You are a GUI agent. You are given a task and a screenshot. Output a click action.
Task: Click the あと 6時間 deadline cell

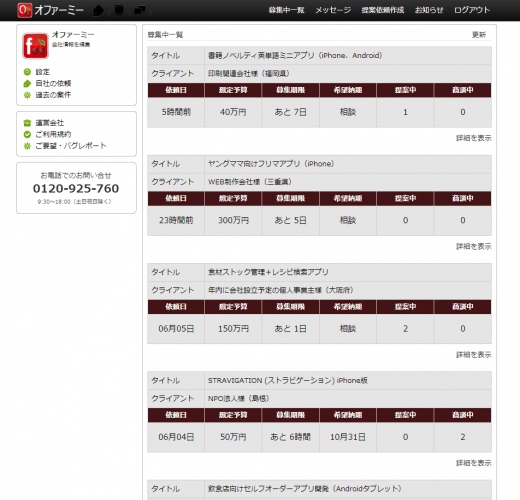click(x=290, y=437)
